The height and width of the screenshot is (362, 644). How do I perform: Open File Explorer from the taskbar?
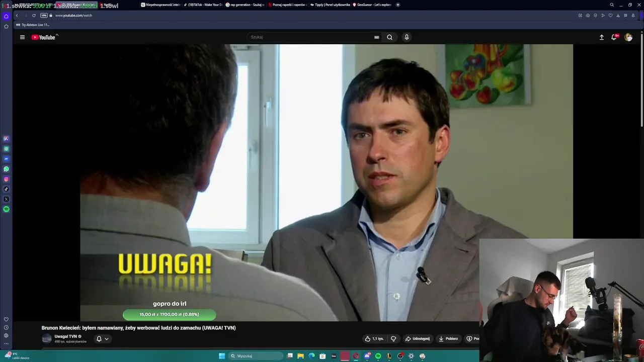tap(300, 356)
